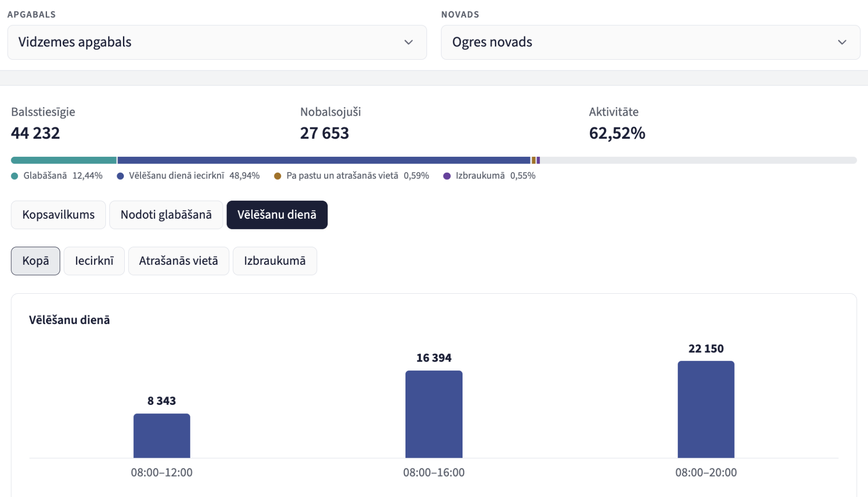Click the purple Izbraukumā legend dot
868x497 pixels.
[447, 176]
